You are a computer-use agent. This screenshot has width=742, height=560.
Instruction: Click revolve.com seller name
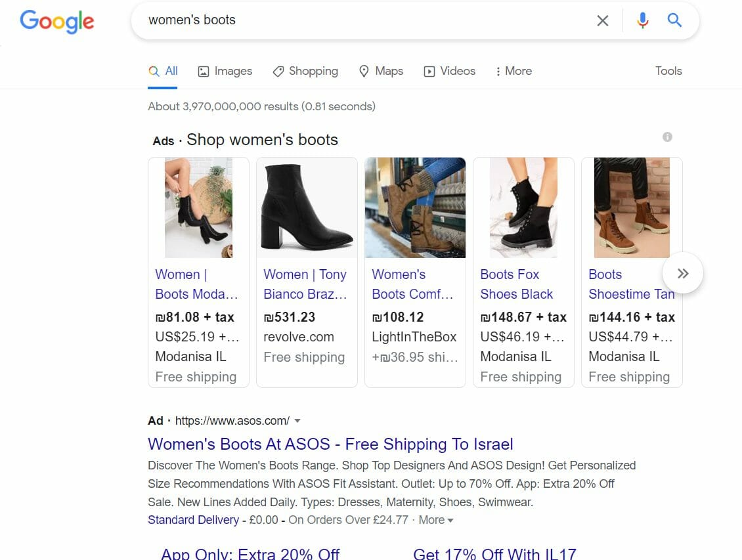[x=299, y=337]
